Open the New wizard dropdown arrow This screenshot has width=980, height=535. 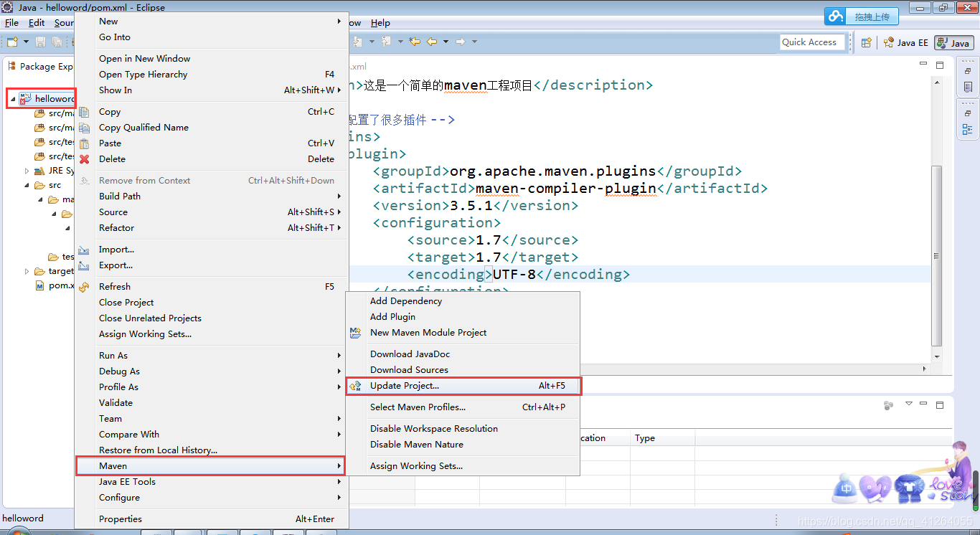click(x=25, y=42)
